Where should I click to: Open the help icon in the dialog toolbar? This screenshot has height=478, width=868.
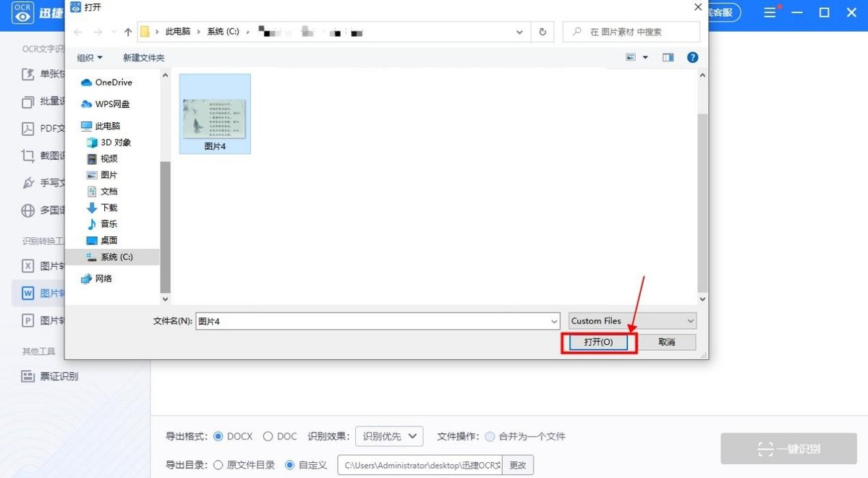[x=692, y=57]
